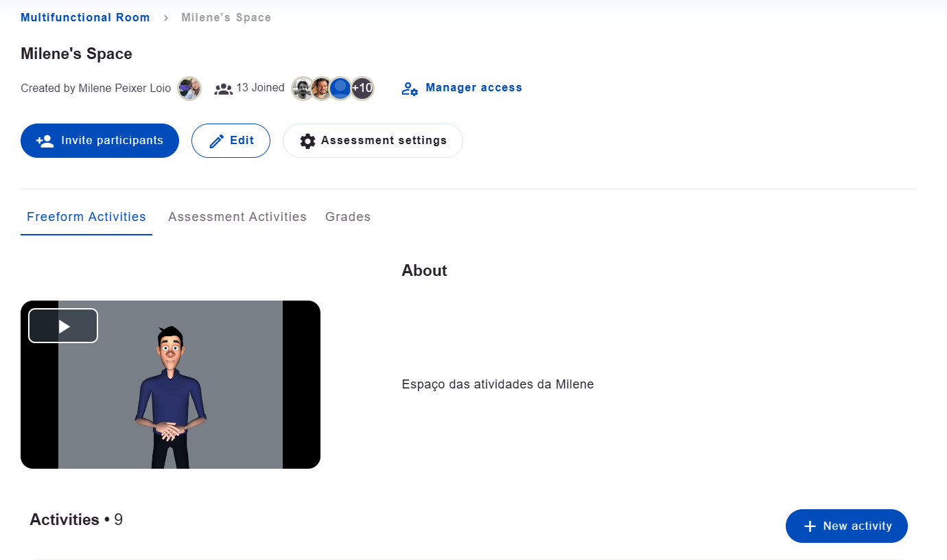This screenshot has width=947, height=560.
Task: Open Multifunctional Room breadcrumb link
Action: [x=85, y=17]
